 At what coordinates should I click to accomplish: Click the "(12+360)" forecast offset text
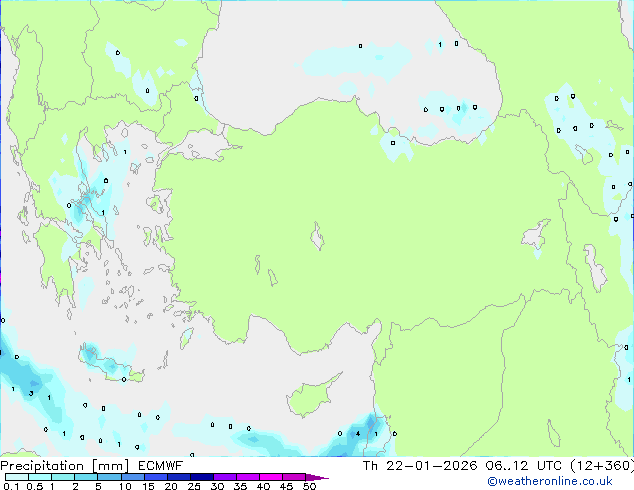(x=602, y=466)
